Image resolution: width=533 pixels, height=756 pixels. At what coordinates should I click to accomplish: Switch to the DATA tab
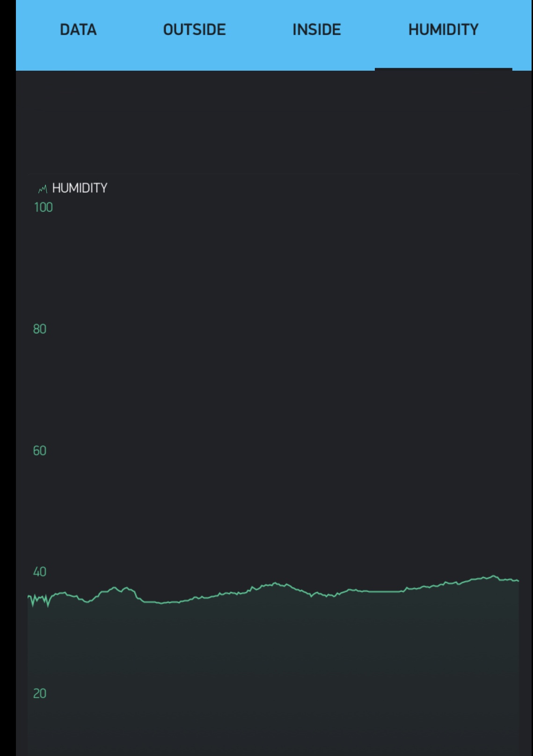(x=78, y=30)
